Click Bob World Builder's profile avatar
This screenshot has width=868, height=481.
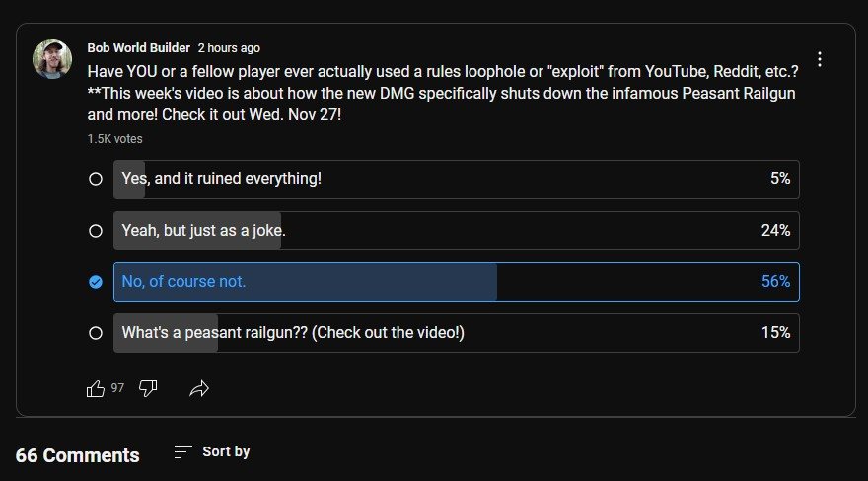(52, 59)
